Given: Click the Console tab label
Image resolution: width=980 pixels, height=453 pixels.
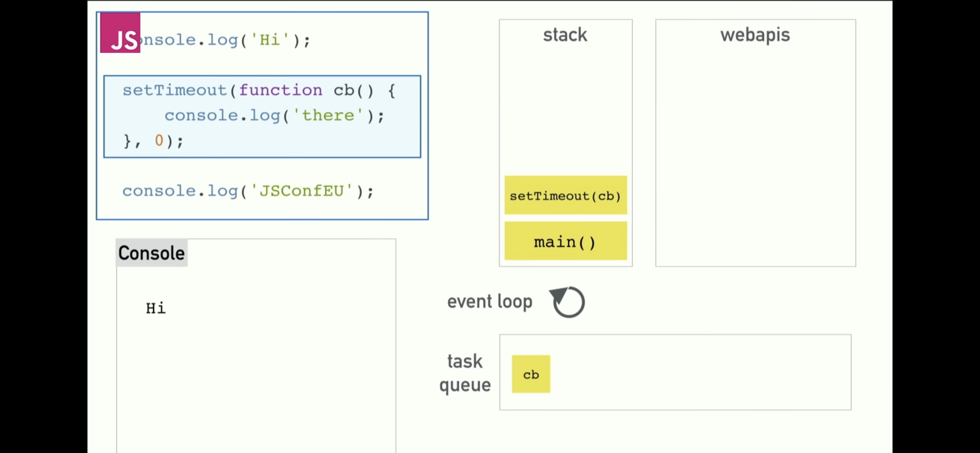Looking at the screenshot, I should pyautogui.click(x=152, y=253).
